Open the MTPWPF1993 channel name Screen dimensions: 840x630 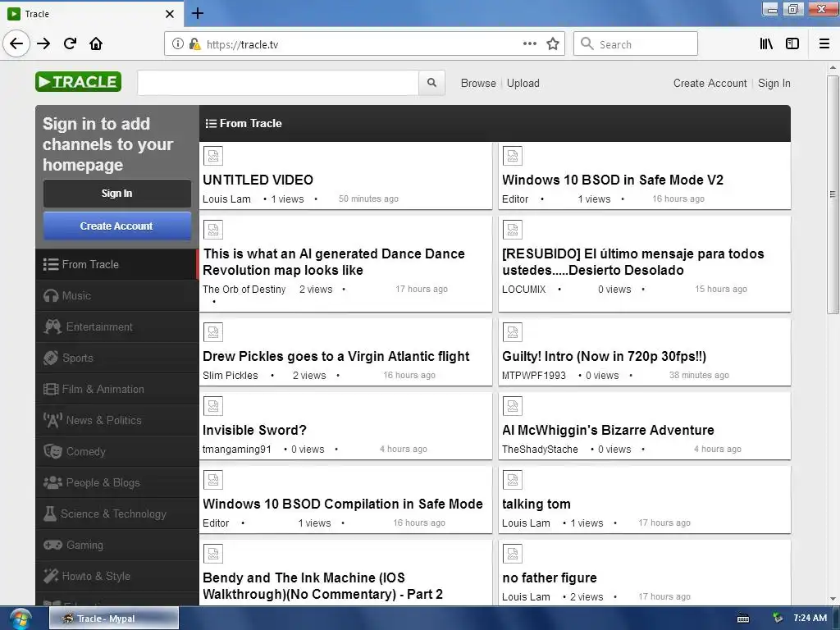(533, 376)
